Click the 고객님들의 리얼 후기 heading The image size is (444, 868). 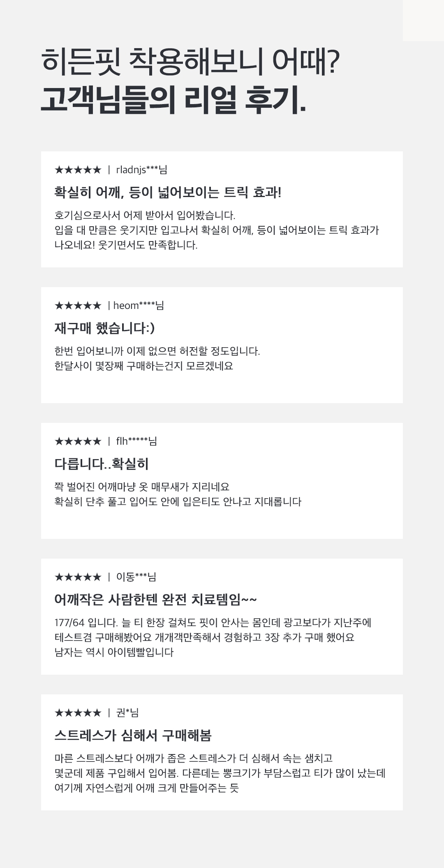click(x=173, y=100)
